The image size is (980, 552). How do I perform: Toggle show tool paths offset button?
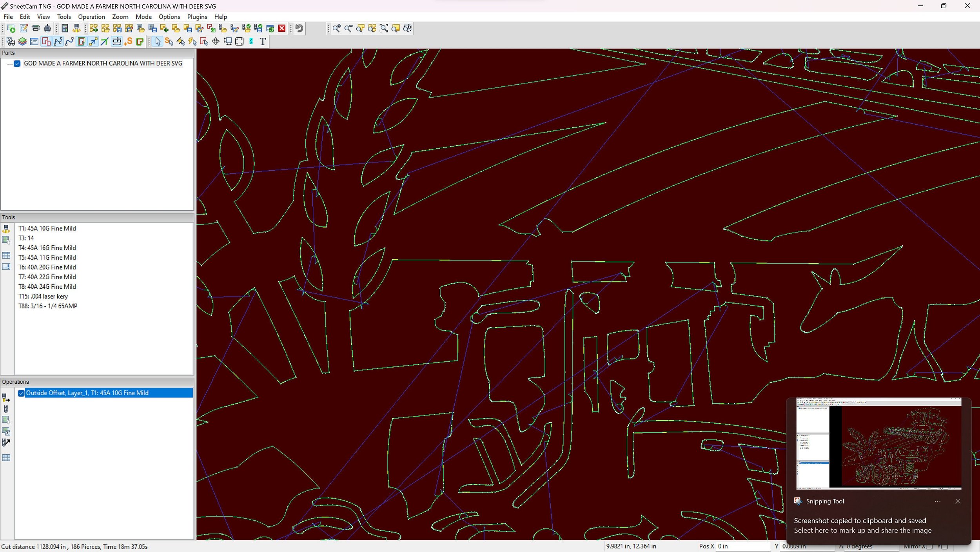pyautogui.click(x=81, y=42)
